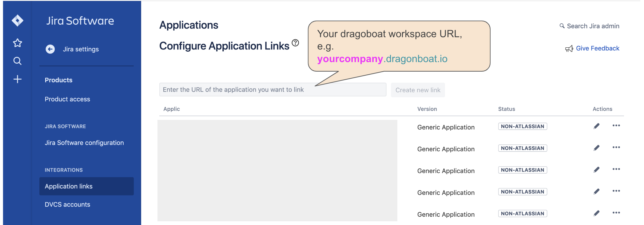Click third row NON-ATLASSIAN status badge
This screenshot has width=644, height=225.
click(523, 170)
